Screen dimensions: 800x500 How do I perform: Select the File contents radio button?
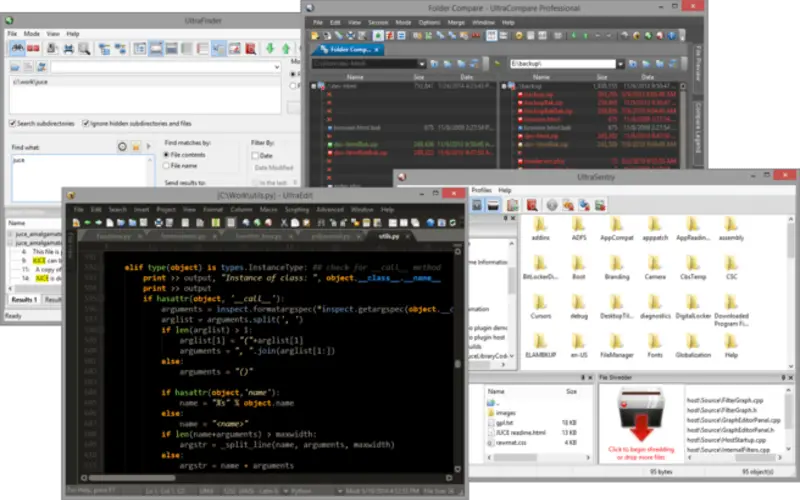pyautogui.click(x=166, y=155)
